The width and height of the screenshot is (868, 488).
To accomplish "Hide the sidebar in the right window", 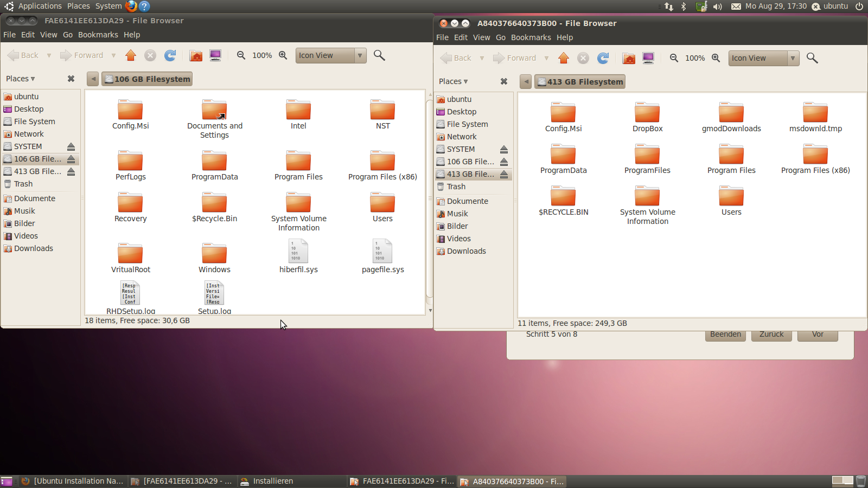I will [504, 81].
